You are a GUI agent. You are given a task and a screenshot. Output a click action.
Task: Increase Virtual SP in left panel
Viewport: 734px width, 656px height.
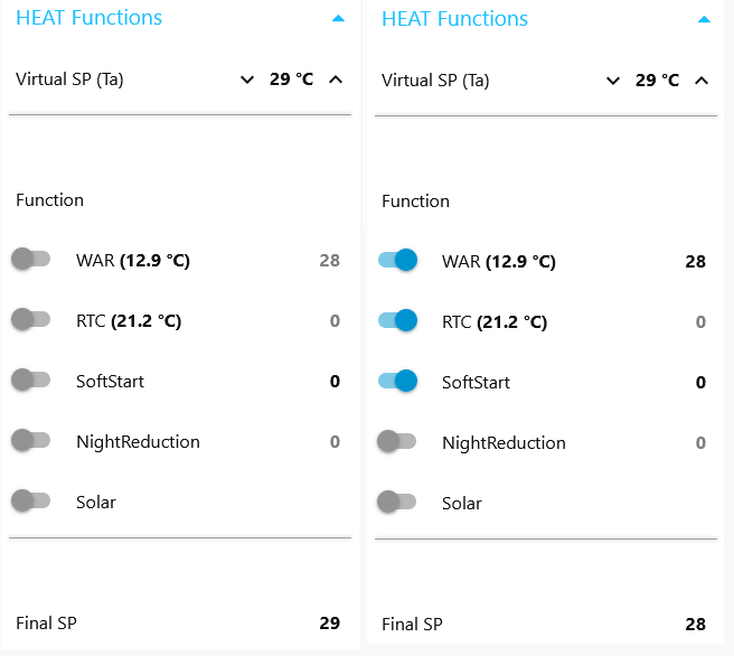(335, 80)
